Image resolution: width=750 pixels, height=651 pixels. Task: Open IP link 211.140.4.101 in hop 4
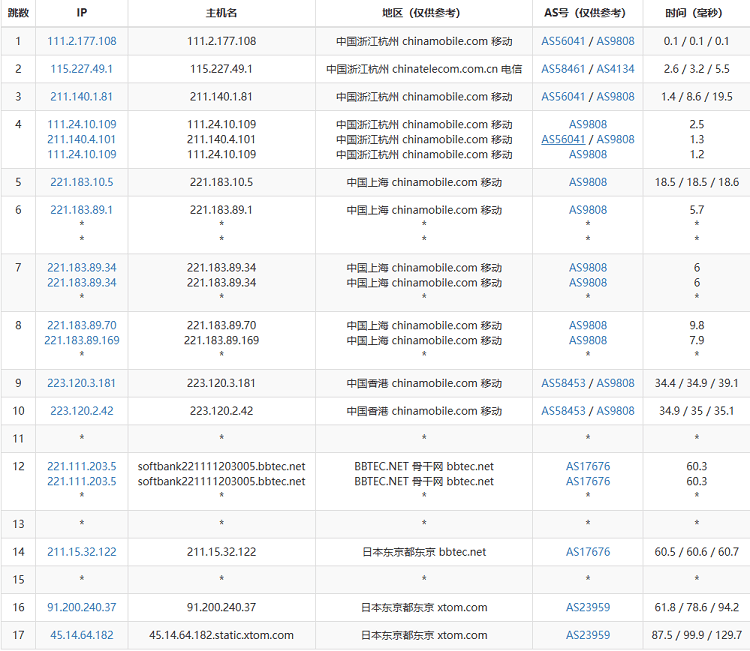82,139
